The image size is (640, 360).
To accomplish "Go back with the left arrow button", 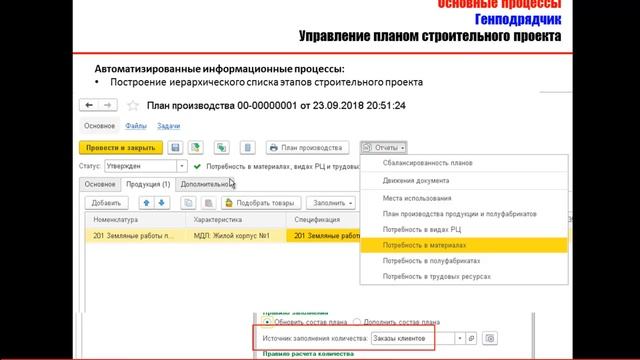I will (x=89, y=105).
